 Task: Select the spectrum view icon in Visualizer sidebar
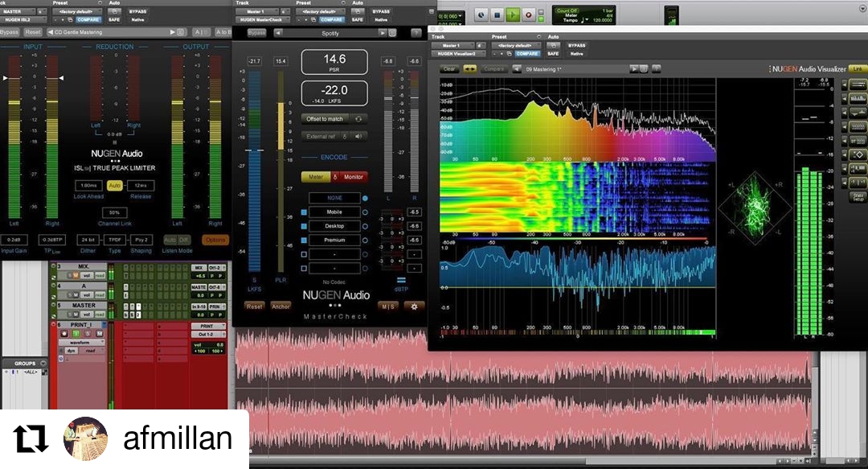pyautogui.click(x=858, y=99)
